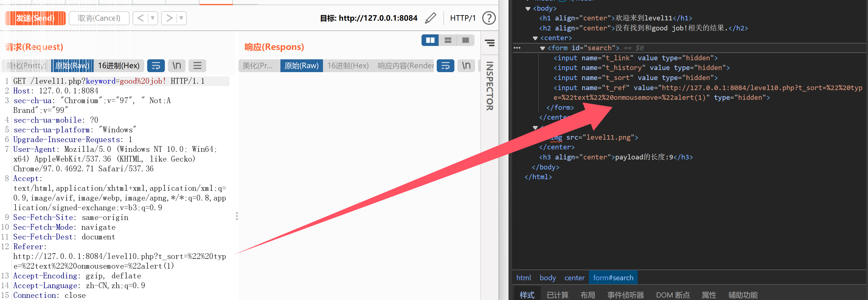This screenshot has height=300, width=868.
Task: Select the img src="level11.png" DOM line
Action: pyautogui.click(x=592, y=138)
